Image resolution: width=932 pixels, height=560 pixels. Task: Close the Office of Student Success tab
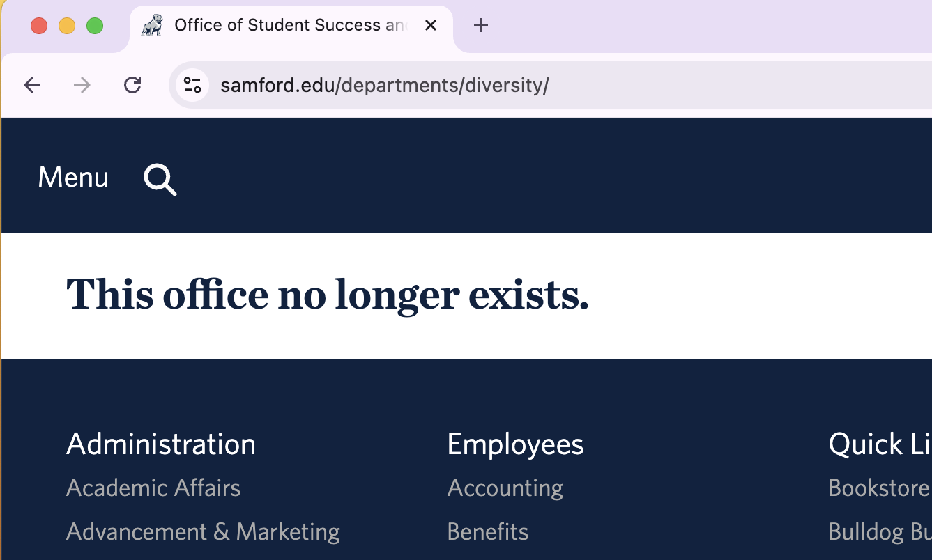pyautogui.click(x=431, y=26)
